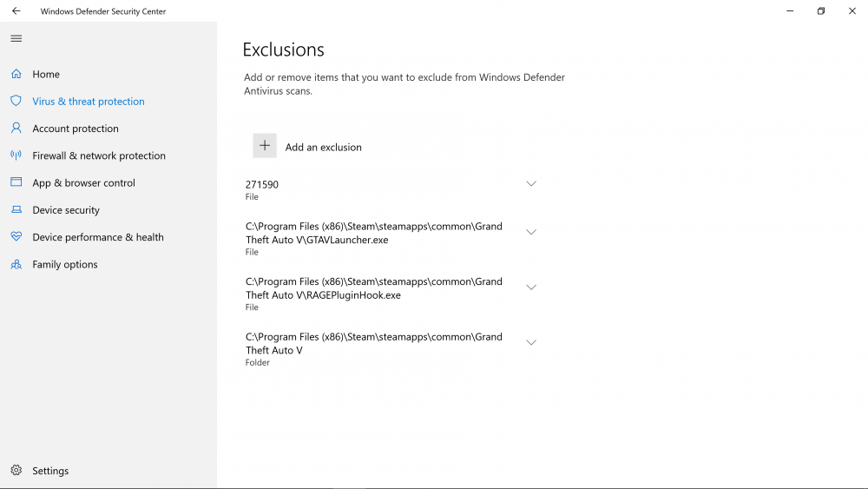The width and height of the screenshot is (868, 489).
Task: Expand the GTAVLauncher.exe exclusion chevron
Action: pos(531,233)
